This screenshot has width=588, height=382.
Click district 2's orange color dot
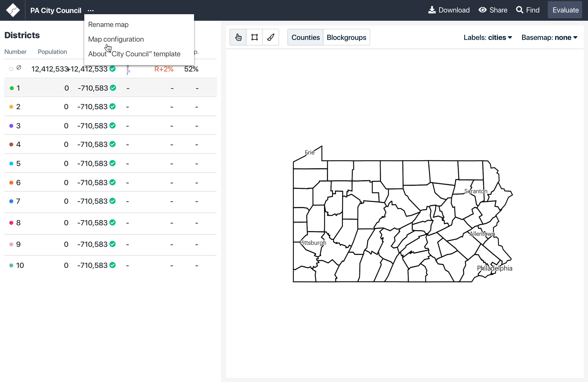click(x=11, y=107)
